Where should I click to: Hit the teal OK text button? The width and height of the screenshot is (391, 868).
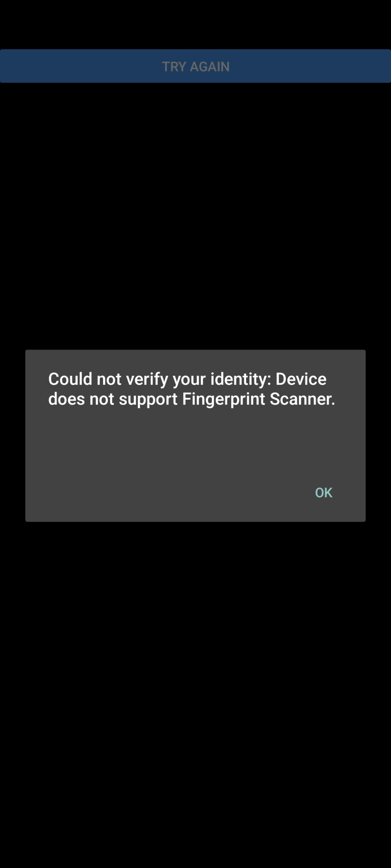coord(324,492)
